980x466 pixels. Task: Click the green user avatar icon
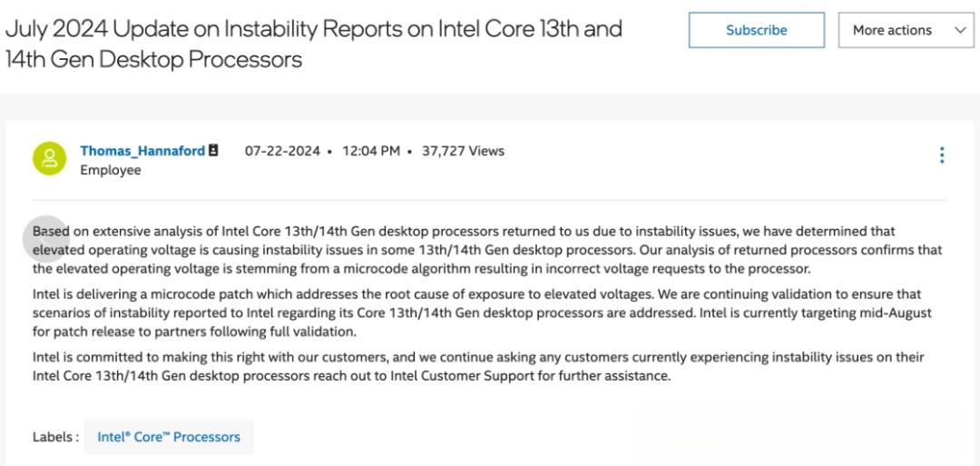click(x=49, y=158)
